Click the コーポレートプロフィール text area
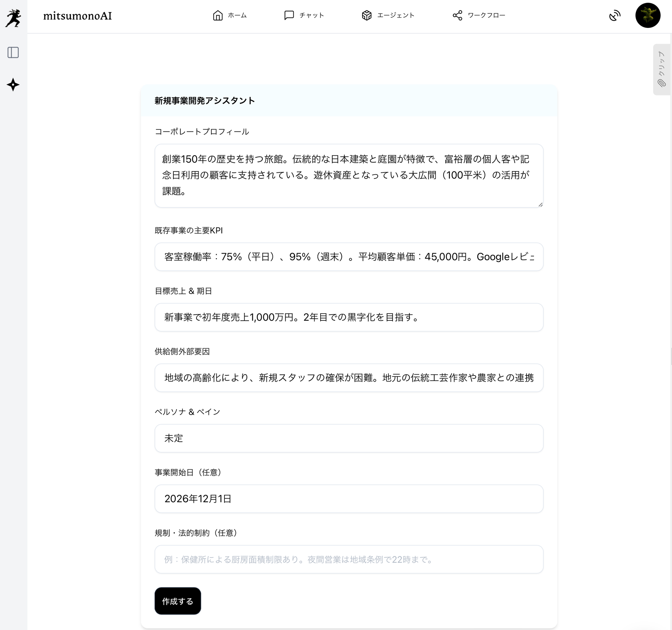 (348, 175)
